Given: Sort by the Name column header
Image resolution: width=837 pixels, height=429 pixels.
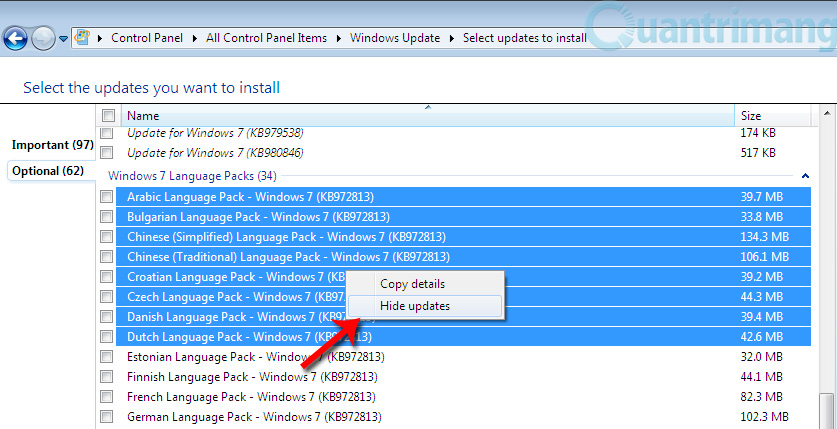Looking at the screenshot, I should (x=428, y=115).
